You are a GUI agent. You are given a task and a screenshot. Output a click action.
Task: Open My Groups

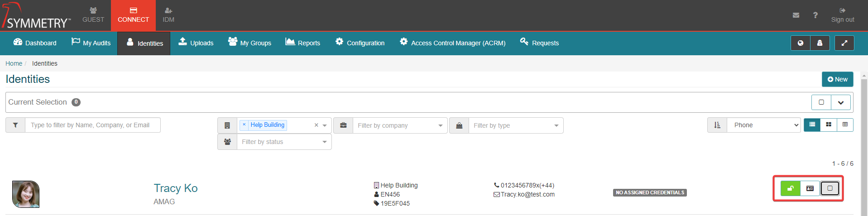249,43
